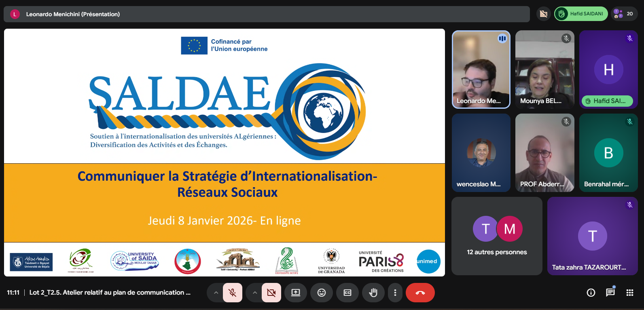Show meeting details info icon
The image size is (644, 310).
591,293
